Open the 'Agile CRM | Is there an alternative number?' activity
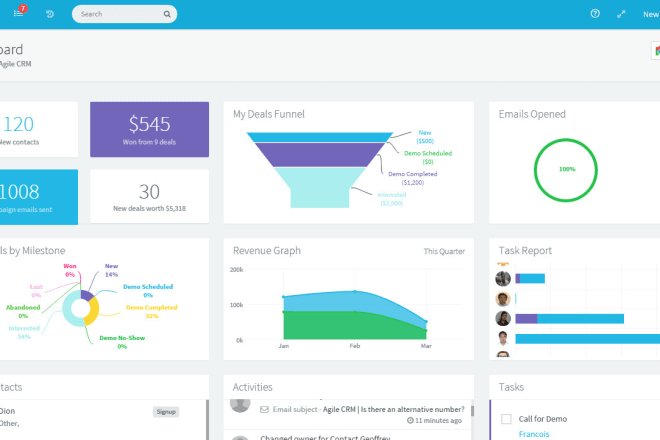The image size is (660, 440). 394,409
